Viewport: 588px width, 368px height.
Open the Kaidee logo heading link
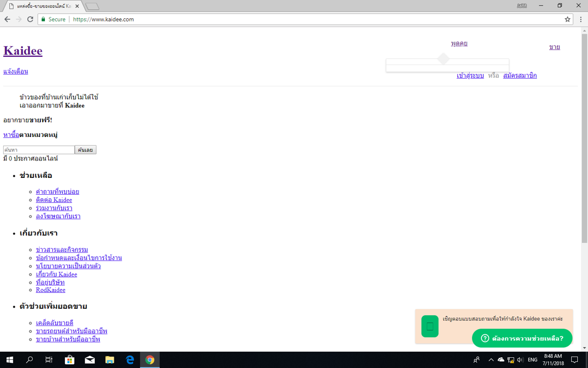(x=23, y=51)
